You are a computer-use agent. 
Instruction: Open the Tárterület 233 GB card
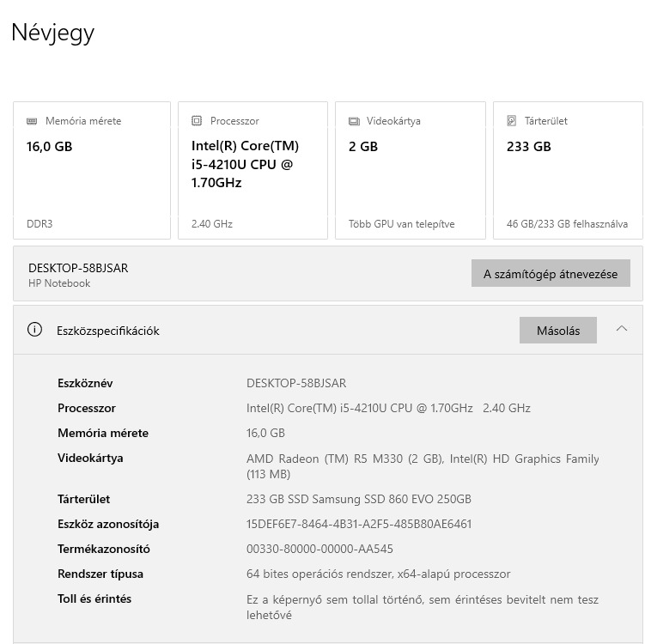(x=568, y=170)
